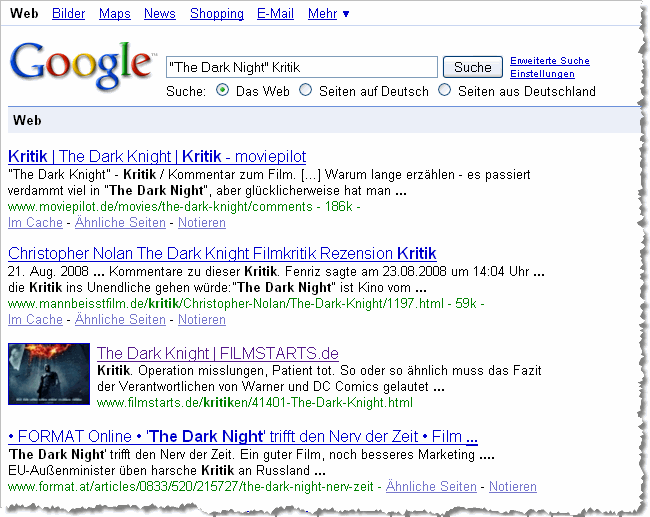Select Seiten aus Deutschland radio button

(x=444, y=90)
